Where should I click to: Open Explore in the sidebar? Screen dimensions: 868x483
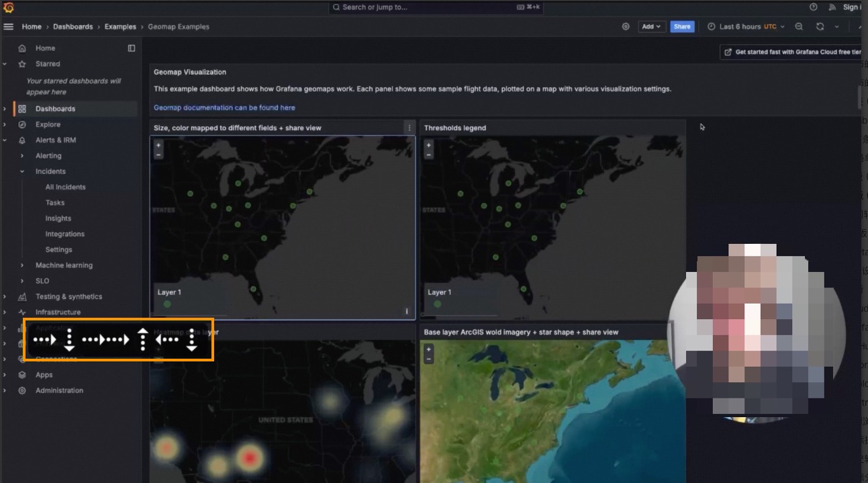[48, 124]
